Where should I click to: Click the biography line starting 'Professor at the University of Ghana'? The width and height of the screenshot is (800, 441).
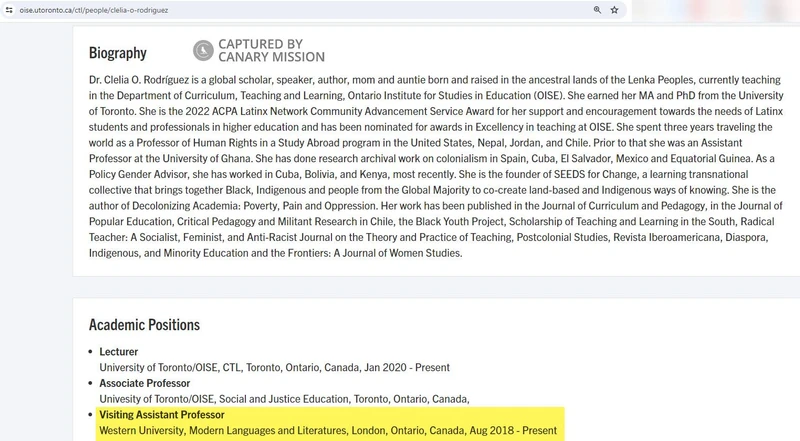tap(432, 158)
